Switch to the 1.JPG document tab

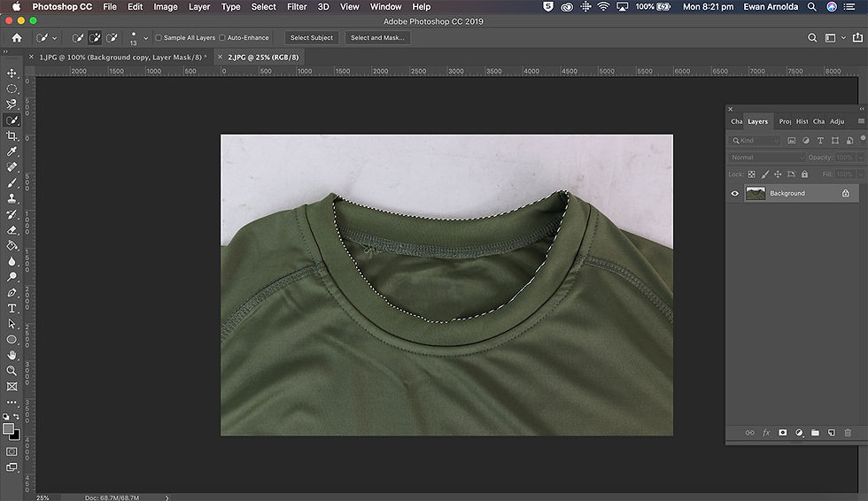[120, 57]
